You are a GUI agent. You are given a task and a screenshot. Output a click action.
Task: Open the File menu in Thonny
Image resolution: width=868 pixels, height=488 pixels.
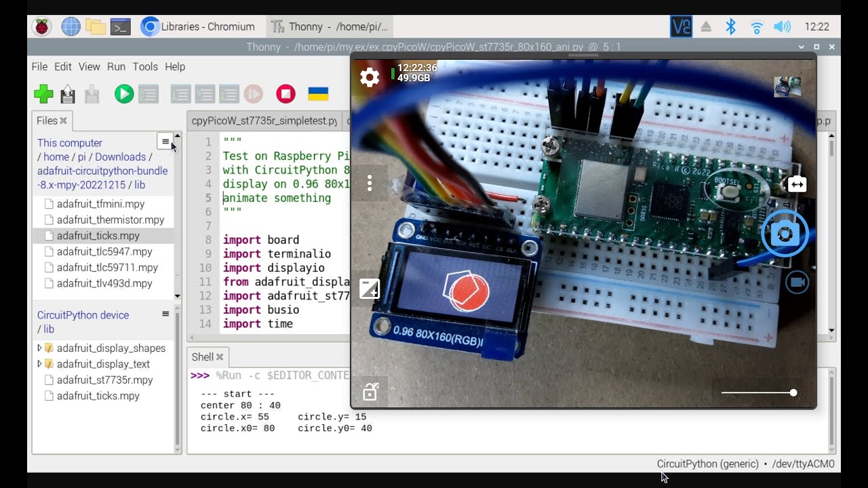pyautogui.click(x=39, y=66)
